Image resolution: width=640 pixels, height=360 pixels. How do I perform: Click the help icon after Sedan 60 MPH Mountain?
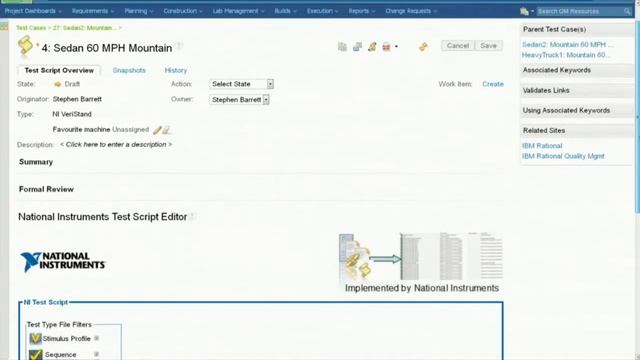[180, 46]
